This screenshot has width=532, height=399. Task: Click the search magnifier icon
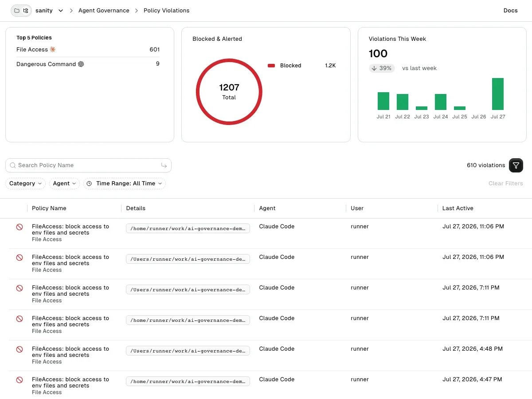pyautogui.click(x=13, y=165)
